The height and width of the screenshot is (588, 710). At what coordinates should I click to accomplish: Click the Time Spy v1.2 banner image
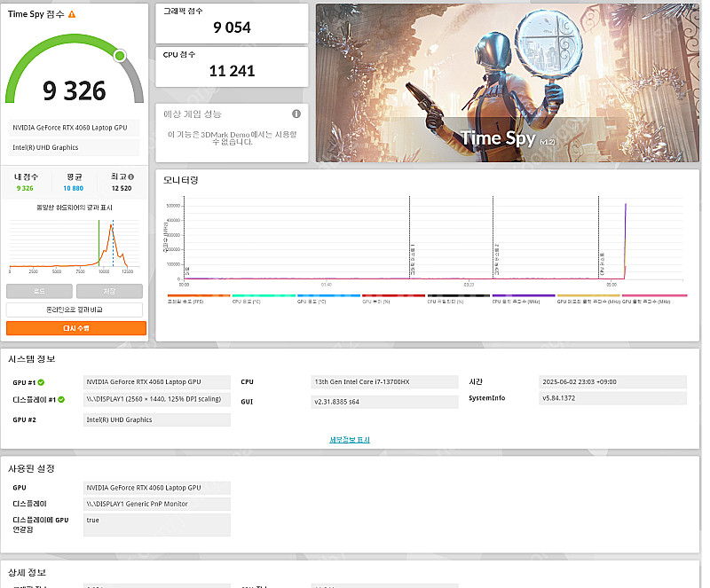click(x=508, y=82)
